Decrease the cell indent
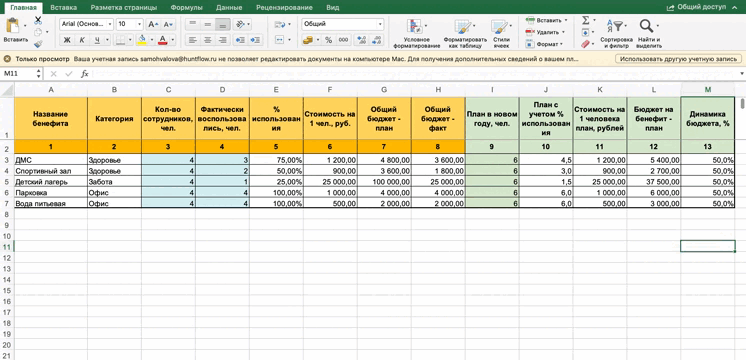 (241, 40)
